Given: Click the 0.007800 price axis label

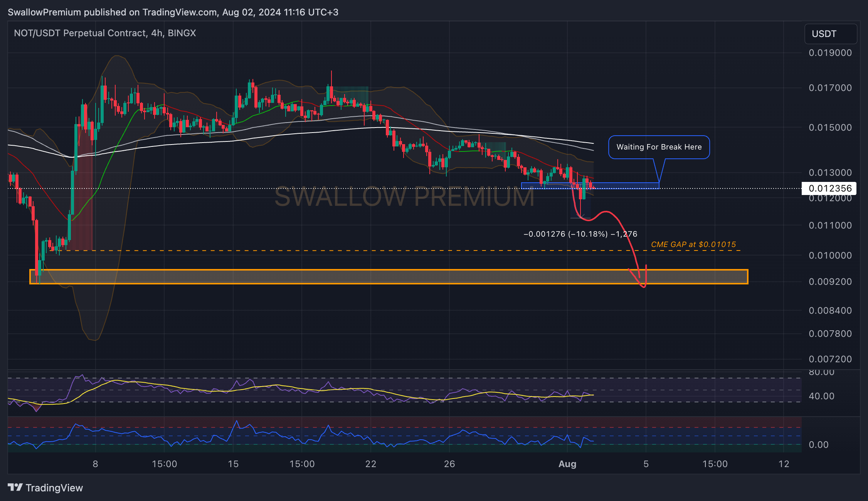Looking at the screenshot, I should 830,334.
